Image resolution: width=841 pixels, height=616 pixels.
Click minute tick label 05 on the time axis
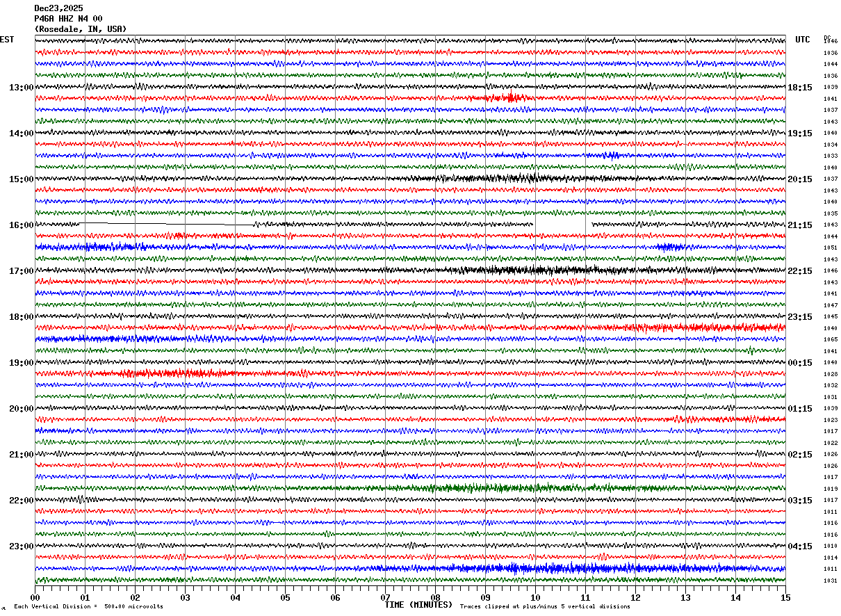coord(285,597)
